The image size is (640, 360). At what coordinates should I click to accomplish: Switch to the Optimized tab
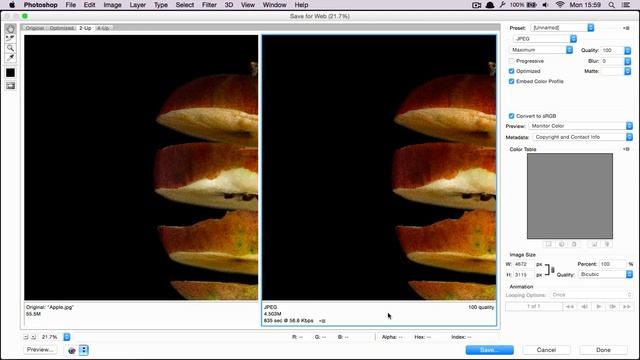[x=62, y=28]
